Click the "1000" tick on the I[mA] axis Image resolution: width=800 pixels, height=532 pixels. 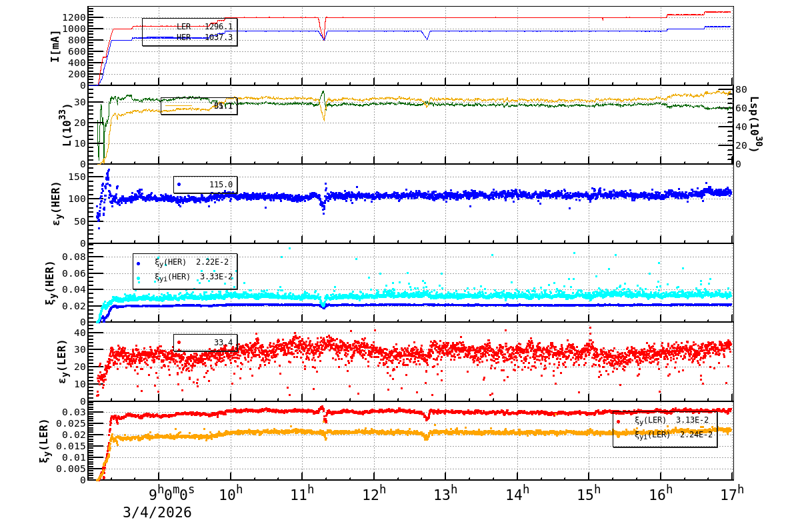coord(73,29)
